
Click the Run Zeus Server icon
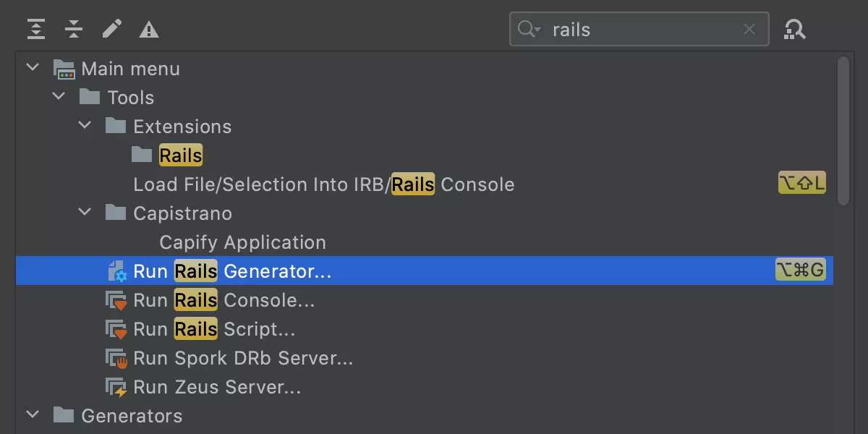coord(116,387)
